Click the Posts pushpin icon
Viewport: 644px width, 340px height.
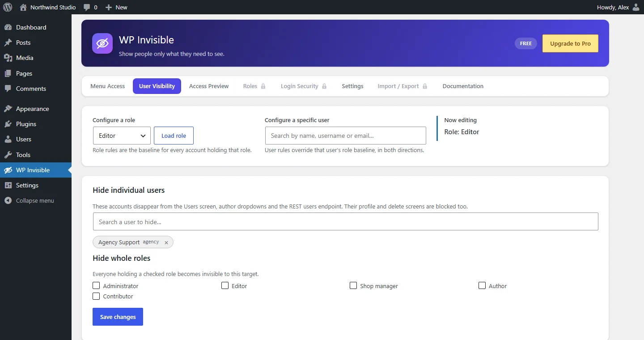pyautogui.click(x=8, y=42)
